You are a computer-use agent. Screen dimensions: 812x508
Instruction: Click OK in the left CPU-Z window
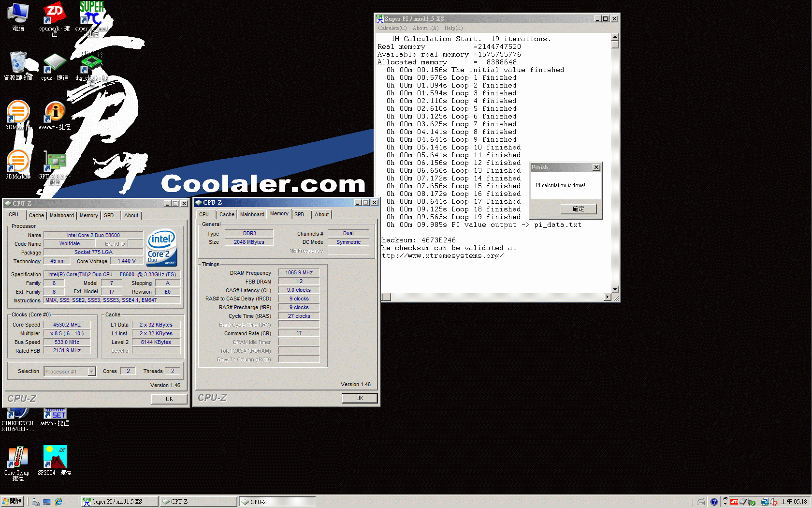169,399
